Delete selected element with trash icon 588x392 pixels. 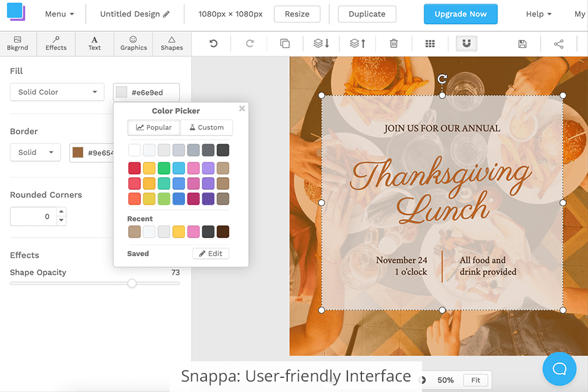[x=394, y=43]
